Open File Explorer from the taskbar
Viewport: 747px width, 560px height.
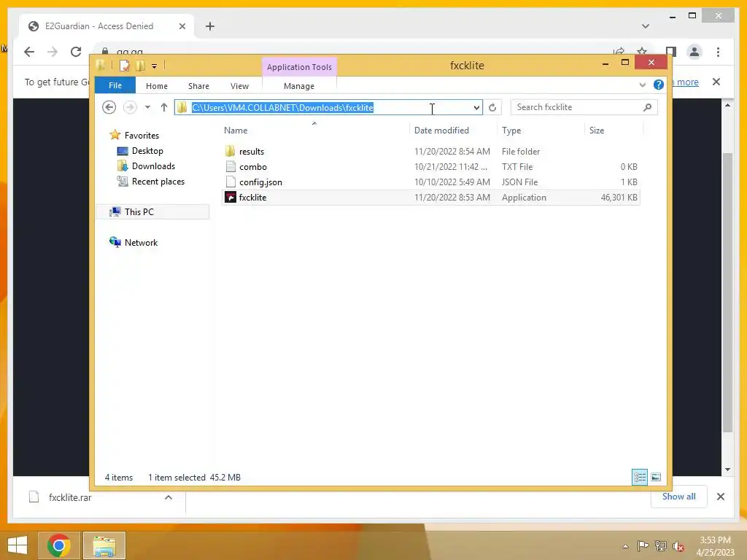(x=104, y=545)
